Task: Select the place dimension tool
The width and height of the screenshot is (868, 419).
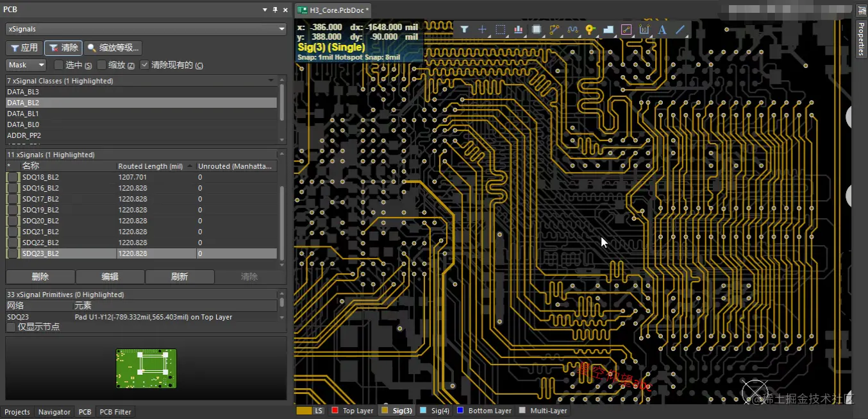Action: [x=644, y=30]
